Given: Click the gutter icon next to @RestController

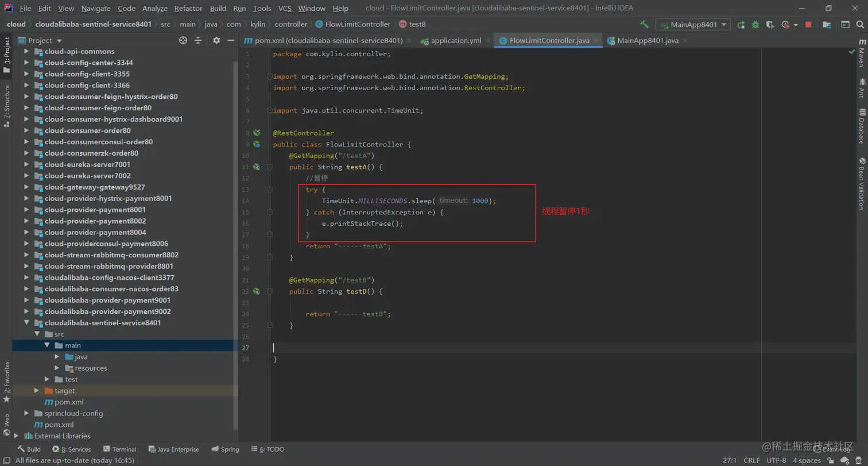Looking at the screenshot, I should pos(257,133).
